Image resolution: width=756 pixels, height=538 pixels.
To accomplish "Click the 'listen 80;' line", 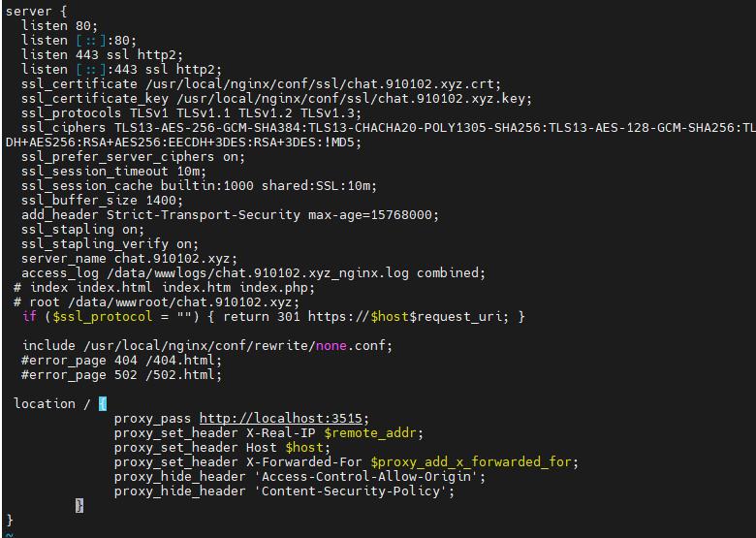I will point(59,25).
